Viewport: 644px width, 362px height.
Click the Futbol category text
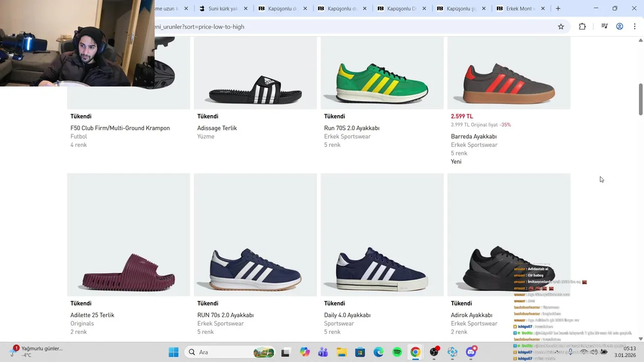79,136
